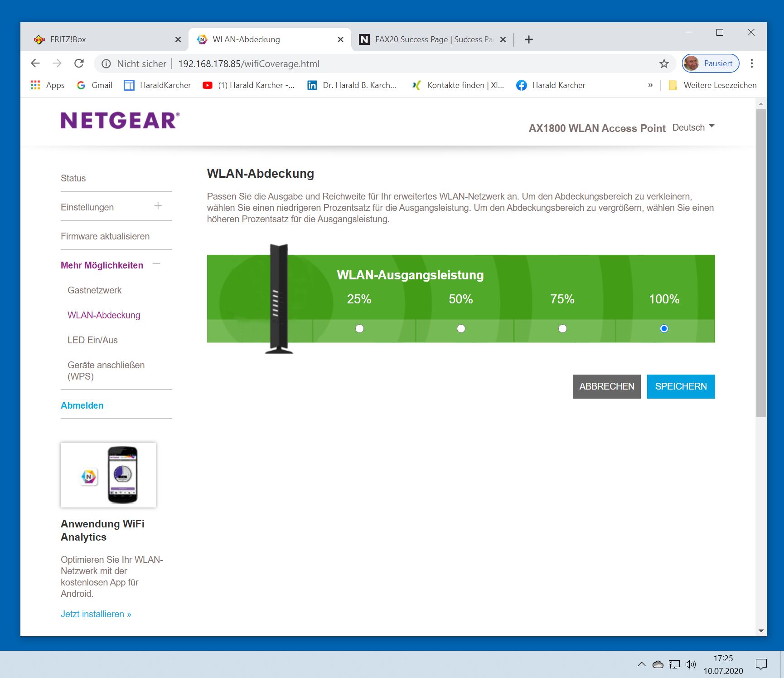This screenshot has width=784, height=678.
Task: Click 'Jetzt installieren »' link
Action: tap(96, 614)
